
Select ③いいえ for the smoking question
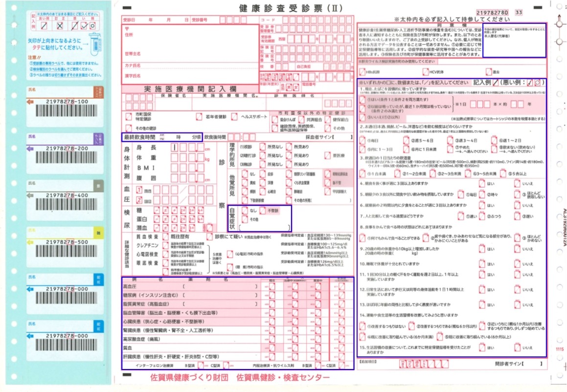[x=362, y=118]
